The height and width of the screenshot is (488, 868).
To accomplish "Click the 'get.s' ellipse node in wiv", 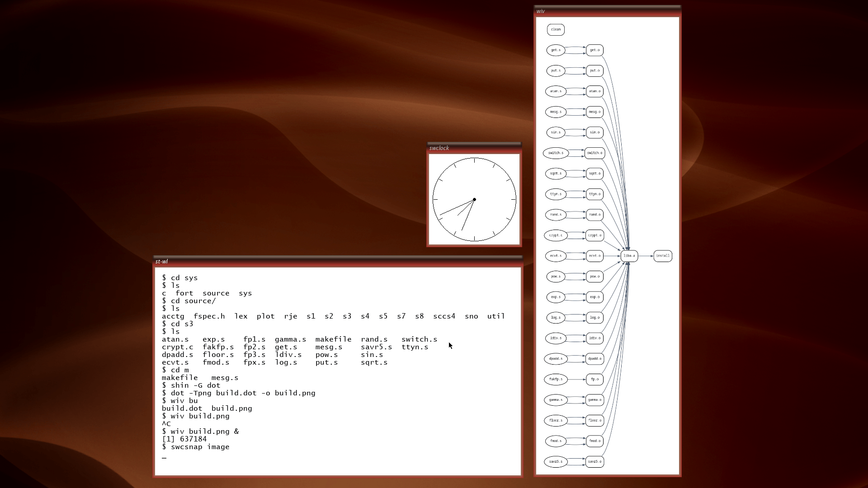I will tap(556, 50).
